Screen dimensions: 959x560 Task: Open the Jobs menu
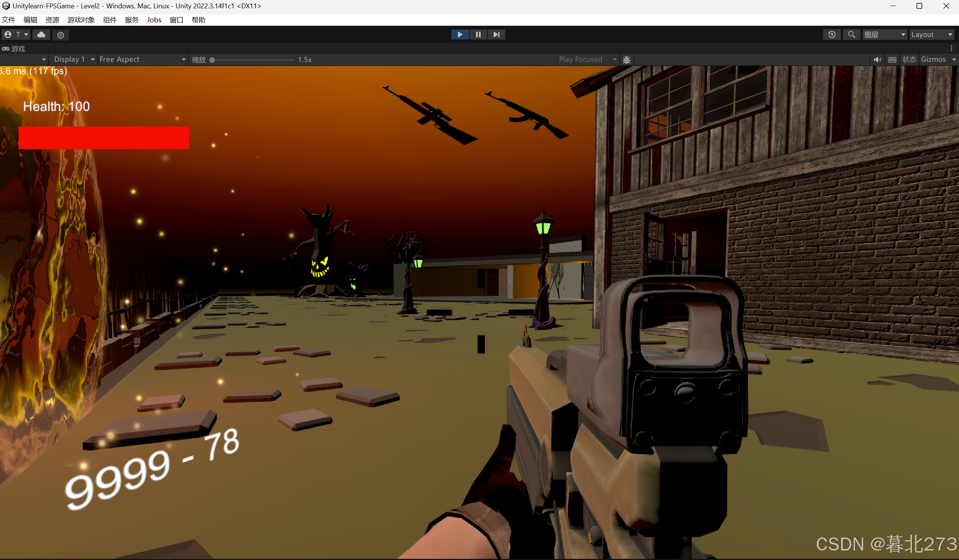(x=154, y=20)
